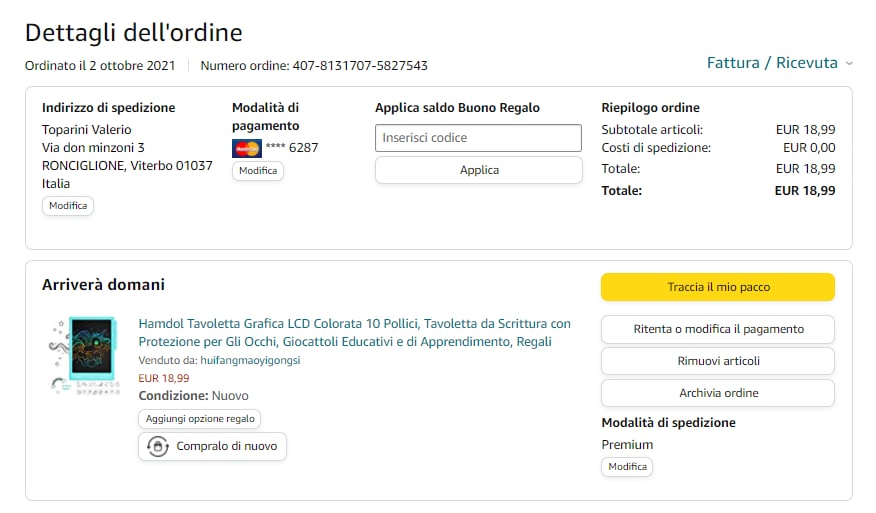Click Modifica under the shipping address

[x=68, y=205]
